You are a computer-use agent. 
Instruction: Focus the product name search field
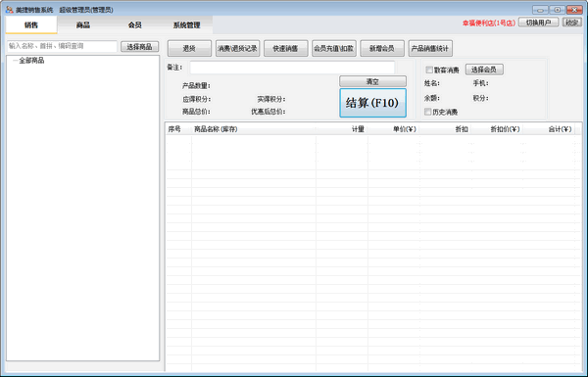(62, 46)
